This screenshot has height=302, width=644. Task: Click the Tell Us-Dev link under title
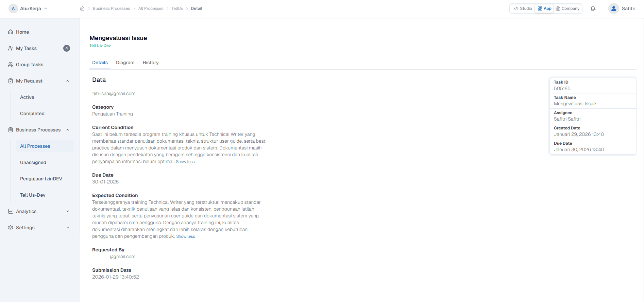(100, 46)
